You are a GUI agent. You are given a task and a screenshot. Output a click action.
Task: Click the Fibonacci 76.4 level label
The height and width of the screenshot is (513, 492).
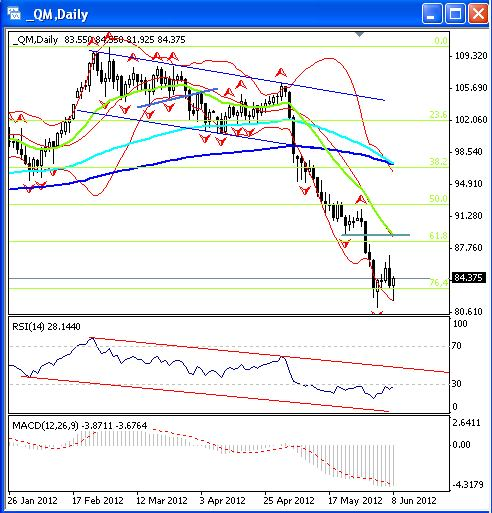[x=439, y=283]
